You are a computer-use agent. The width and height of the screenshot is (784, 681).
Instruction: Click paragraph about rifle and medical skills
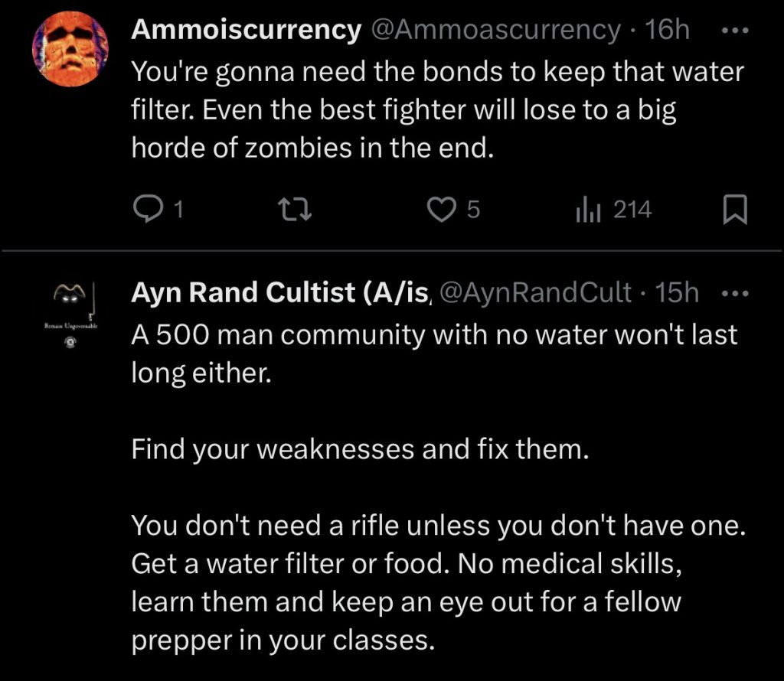click(439, 582)
